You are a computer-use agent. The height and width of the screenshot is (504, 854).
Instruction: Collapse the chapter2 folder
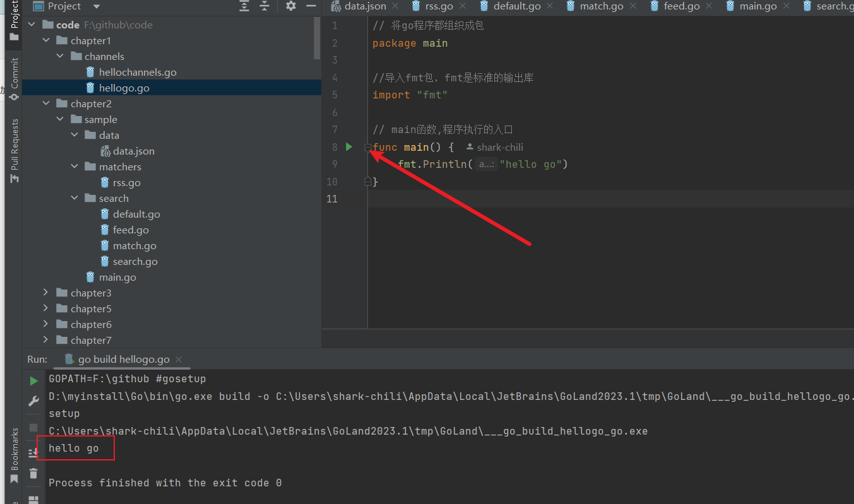point(45,103)
